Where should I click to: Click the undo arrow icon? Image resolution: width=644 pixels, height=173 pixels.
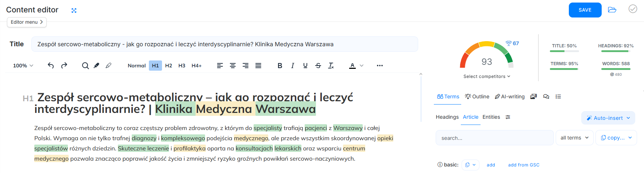point(51,66)
